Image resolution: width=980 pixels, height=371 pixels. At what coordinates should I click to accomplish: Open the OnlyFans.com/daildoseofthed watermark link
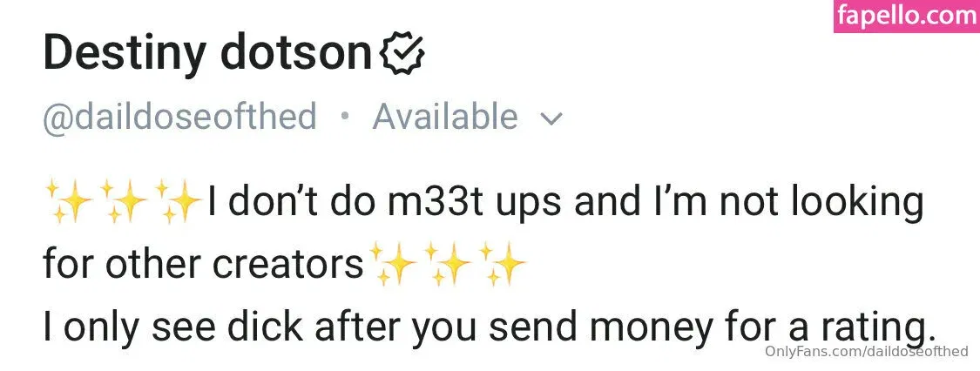pos(866,351)
